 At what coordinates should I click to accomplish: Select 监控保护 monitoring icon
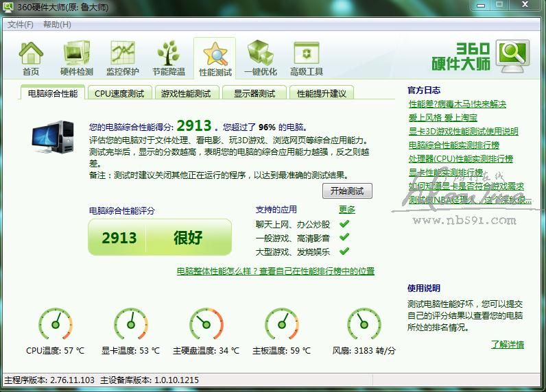pyautogui.click(x=122, y=58)
